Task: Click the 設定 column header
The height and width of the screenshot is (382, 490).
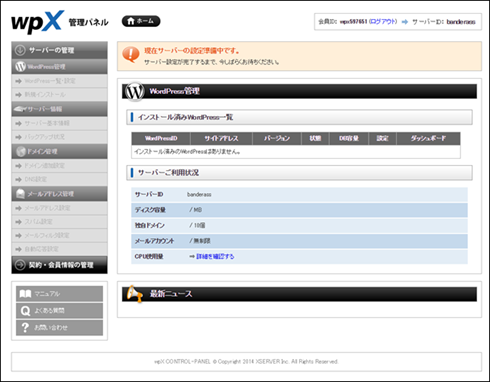Action: (x=382, y=138)
